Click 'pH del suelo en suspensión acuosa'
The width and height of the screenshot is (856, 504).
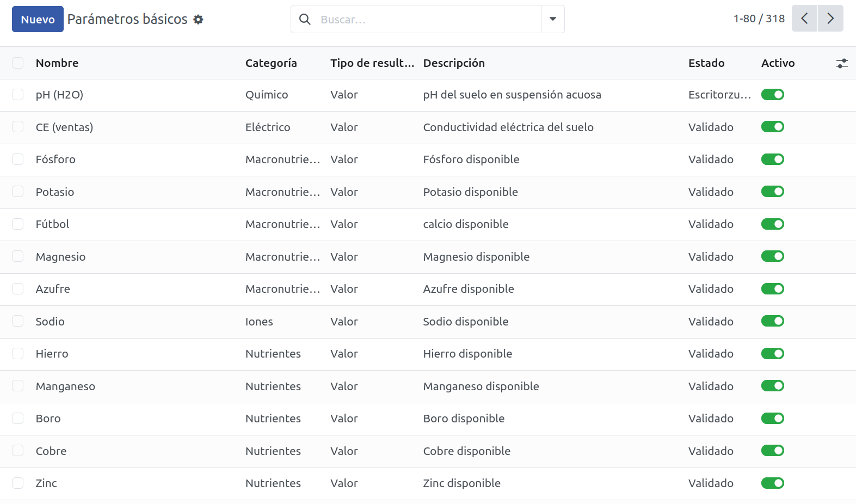point(512,95)
